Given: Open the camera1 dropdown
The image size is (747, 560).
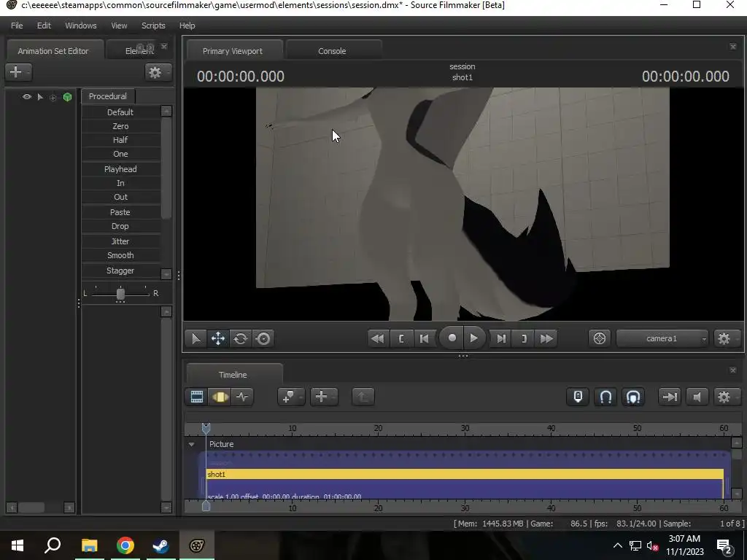Looking at the screenshot, I should (x=662, y=338).
